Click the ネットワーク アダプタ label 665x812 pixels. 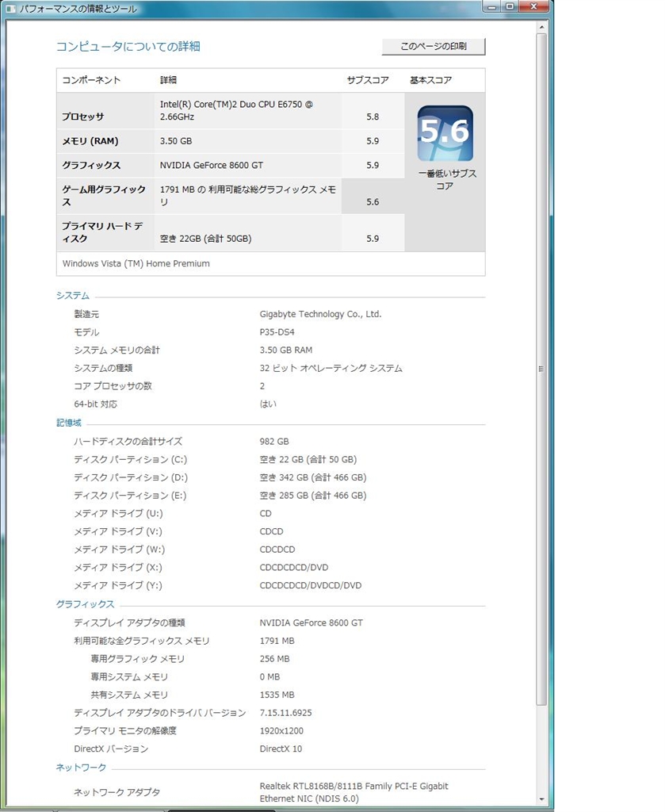pyautogui.click(x=117, y=792)
